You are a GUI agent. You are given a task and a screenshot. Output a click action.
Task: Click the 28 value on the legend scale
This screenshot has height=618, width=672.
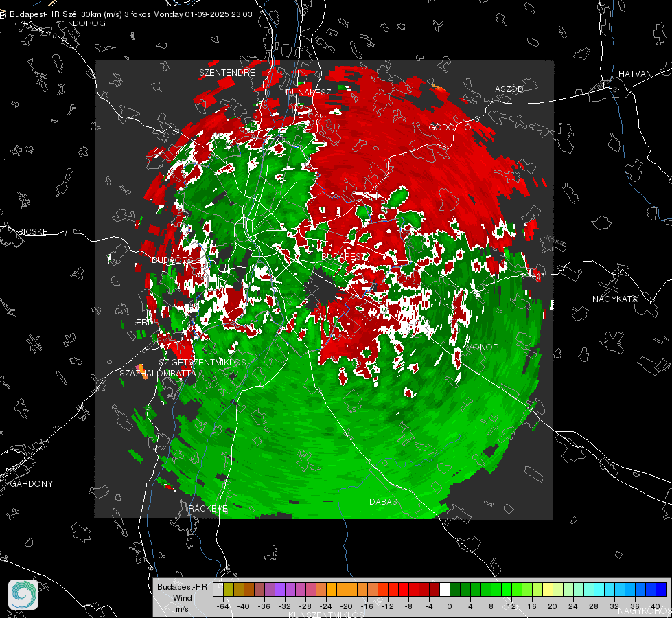pyautogui.click(x=594, y=606)
